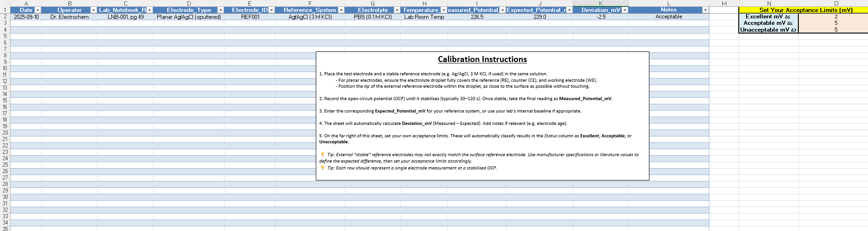This screenshot has height=231, width=868.
Task: Select row 10 header number
Action: [x=5, y=68]
